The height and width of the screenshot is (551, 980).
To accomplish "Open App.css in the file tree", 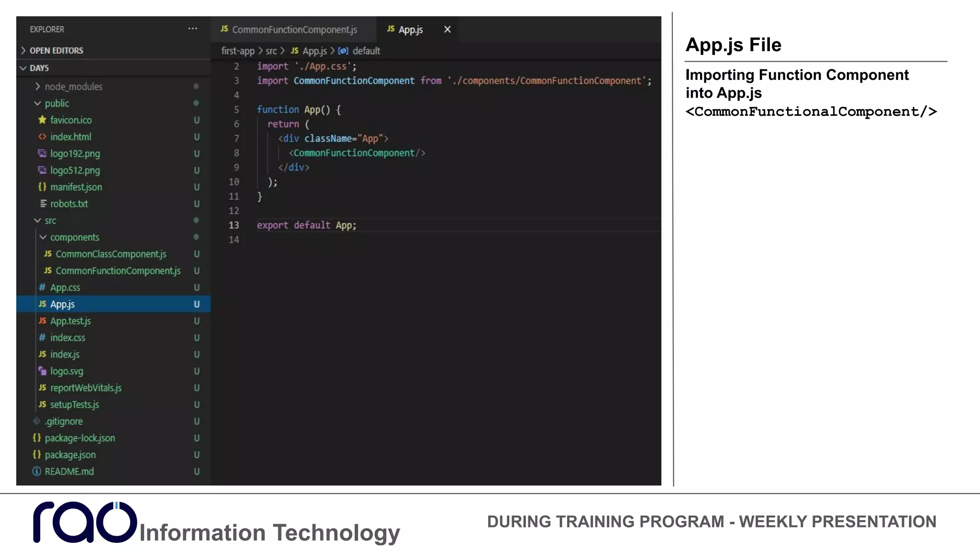I will point(65,287).
